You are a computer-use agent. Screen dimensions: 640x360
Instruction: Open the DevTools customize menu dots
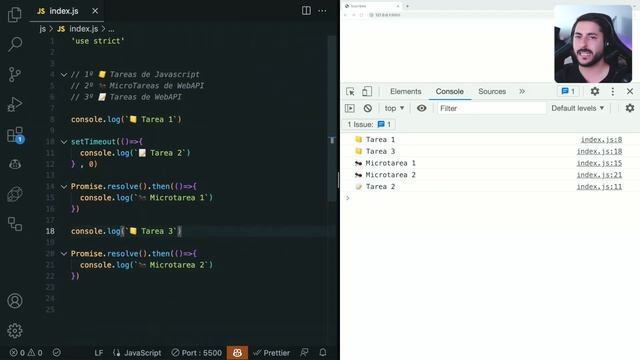point(613,91)
